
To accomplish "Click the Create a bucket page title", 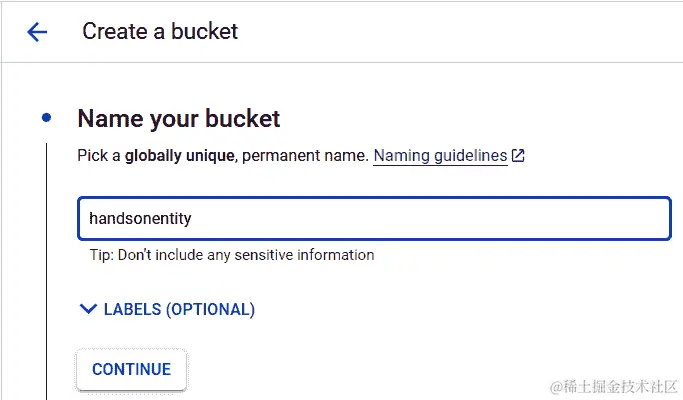I will 160,32.
